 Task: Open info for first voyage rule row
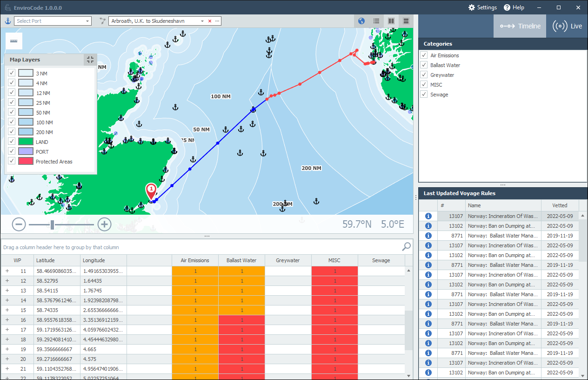[428, 216]
